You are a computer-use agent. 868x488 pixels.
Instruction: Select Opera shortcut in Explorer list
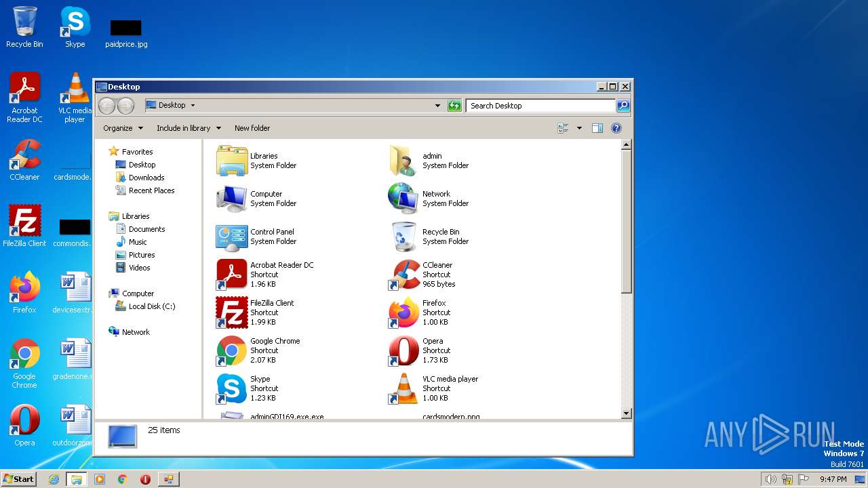pos(404,350)
